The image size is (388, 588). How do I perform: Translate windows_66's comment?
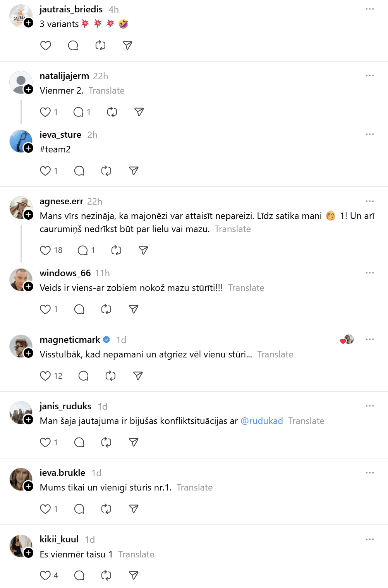point(246,288)
